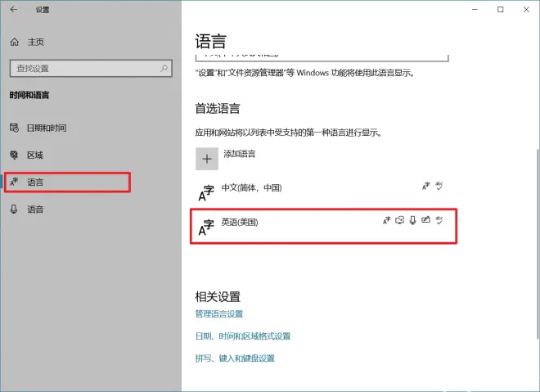The image size is (540, 392).
Task: Click display language icon in 英语(美国) row
Action: click(x=387, y=220)
